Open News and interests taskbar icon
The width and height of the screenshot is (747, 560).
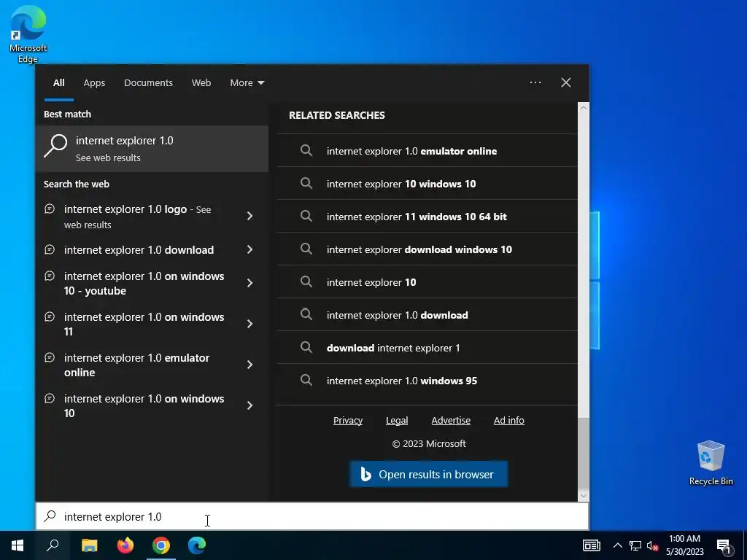coord(591,545)
